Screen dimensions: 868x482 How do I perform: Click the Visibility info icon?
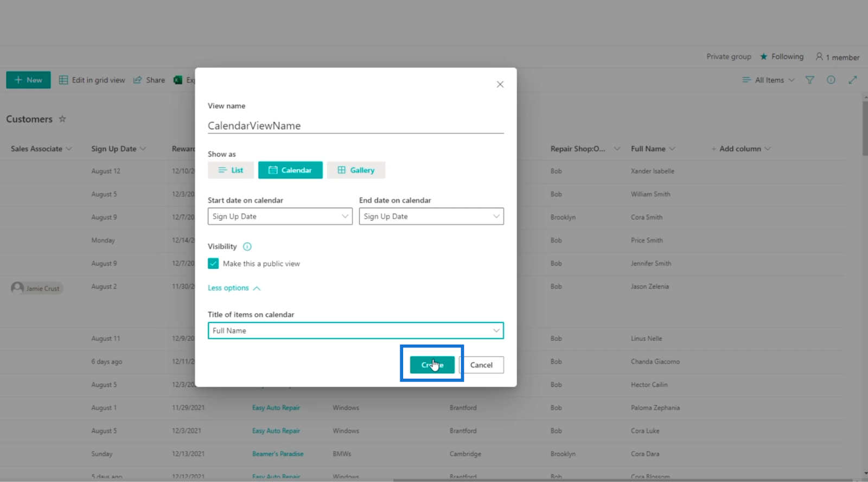247,246
